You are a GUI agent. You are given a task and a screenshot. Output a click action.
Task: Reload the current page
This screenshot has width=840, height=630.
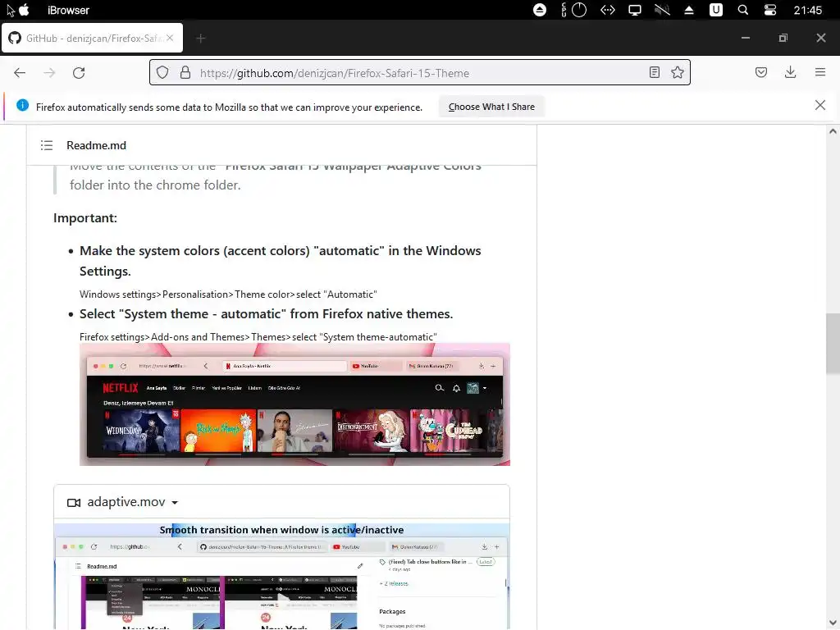coord(79,73)
